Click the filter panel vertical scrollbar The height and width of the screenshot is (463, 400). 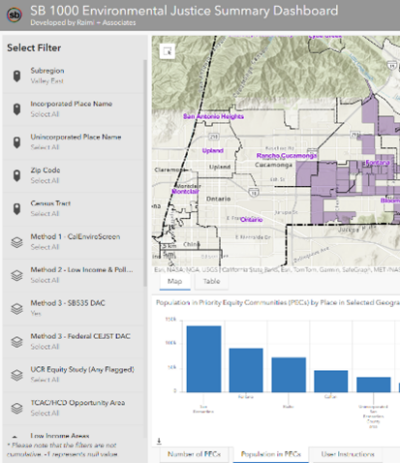pyautogui.click(x=145, y=173)
